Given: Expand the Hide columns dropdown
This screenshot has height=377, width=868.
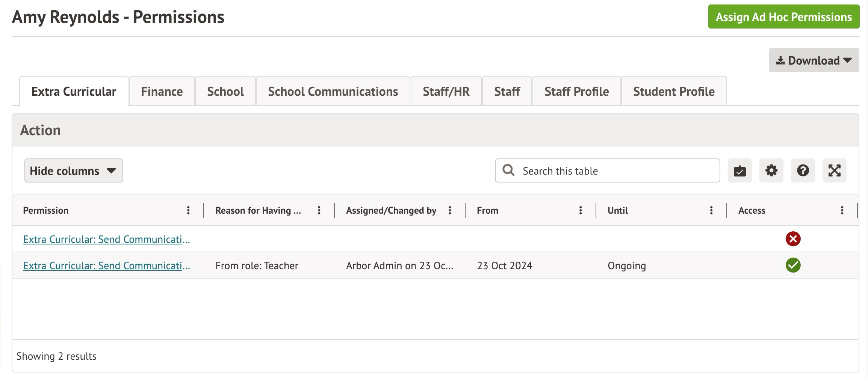Looking at the screenshot, I should 74,171.
